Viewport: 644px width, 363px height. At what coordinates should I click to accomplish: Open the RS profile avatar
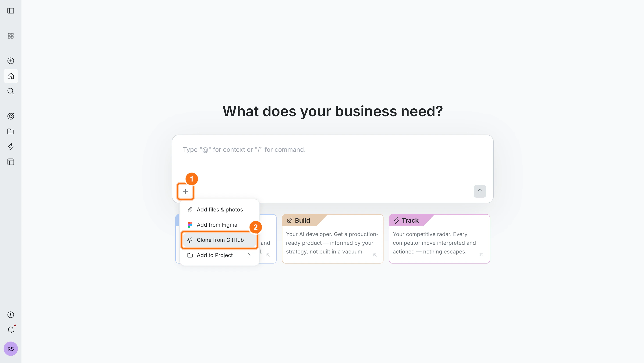[11, 348]
